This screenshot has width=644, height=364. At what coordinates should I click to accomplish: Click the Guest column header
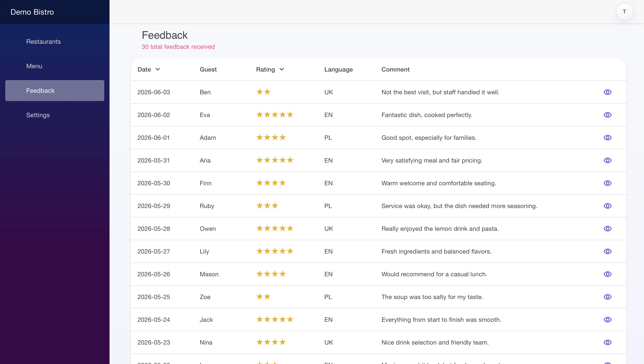pyautogui.click(x=208, y=69)
